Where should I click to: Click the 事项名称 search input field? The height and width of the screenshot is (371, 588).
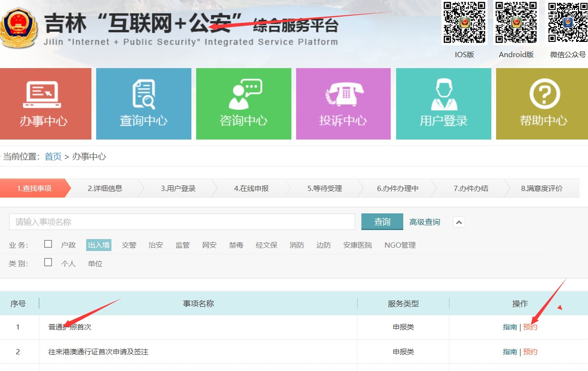tap(182, 221)
